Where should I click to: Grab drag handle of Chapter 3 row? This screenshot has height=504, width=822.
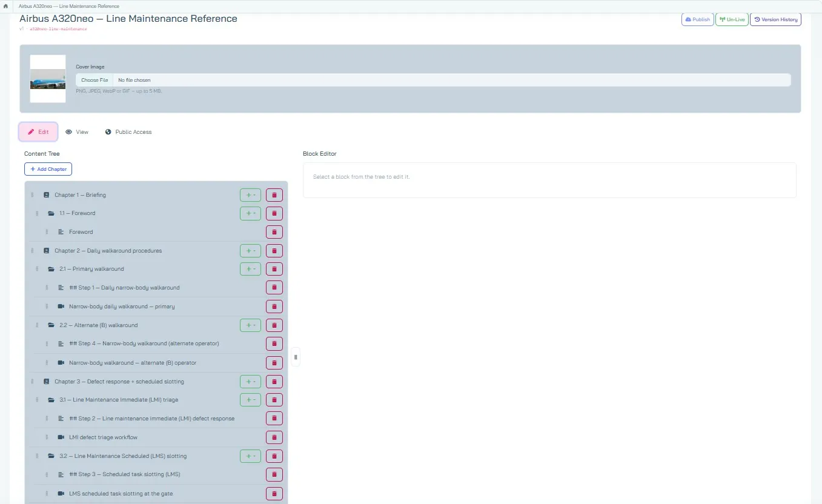pos(33,382)
